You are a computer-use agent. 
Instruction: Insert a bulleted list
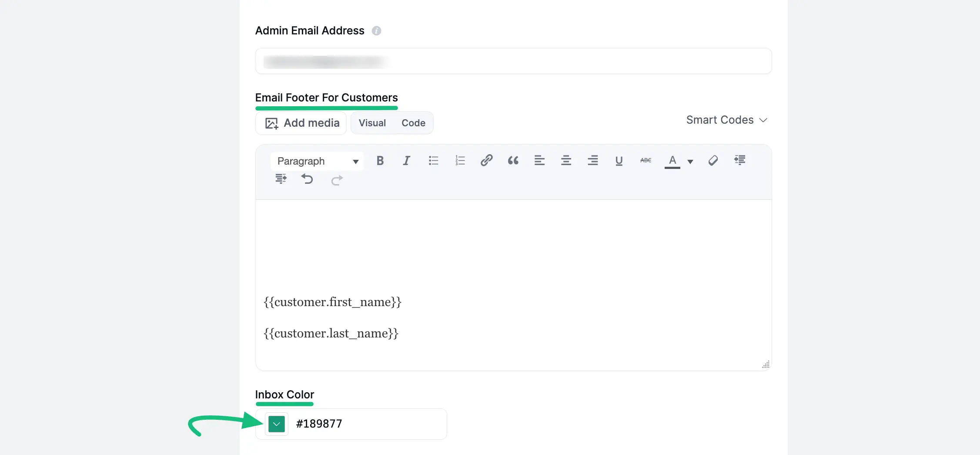coord(433,161)
